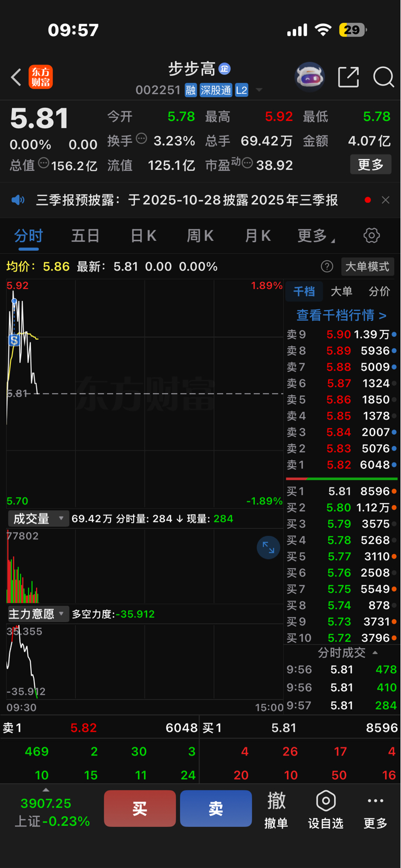The image size is (401, 868).
Task: Open the robot assistant avatar
Action: pos(310,77)
